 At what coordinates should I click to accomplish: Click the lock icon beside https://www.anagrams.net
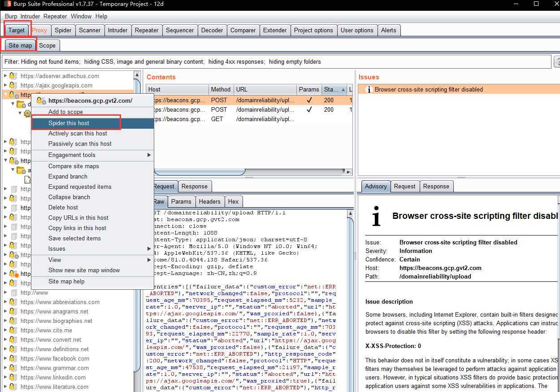pos(13,311)
